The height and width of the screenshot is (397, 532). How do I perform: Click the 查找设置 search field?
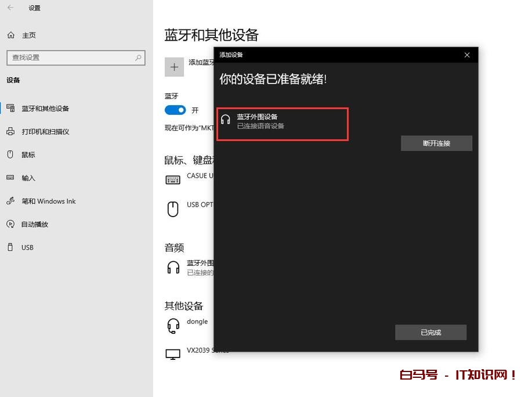coord(70,57)
